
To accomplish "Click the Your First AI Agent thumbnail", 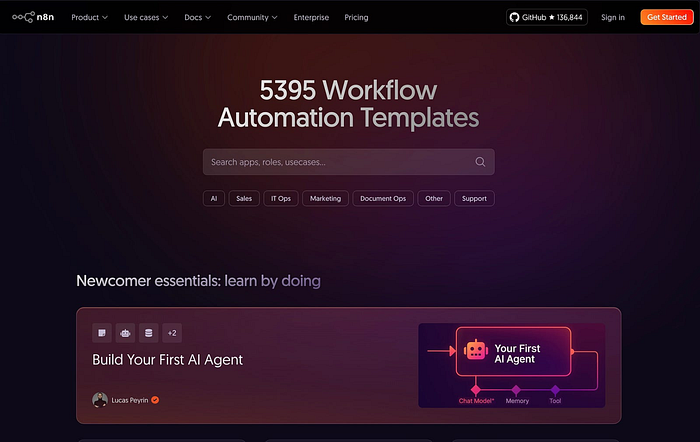I will tap(512, 365).
